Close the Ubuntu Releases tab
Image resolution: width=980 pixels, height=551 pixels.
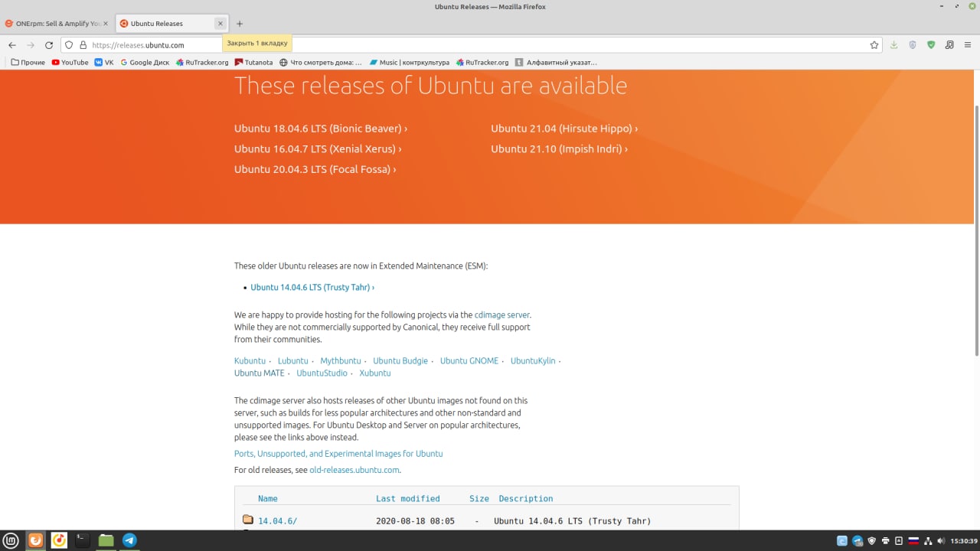pyautogui.click(x=220, y=24)
